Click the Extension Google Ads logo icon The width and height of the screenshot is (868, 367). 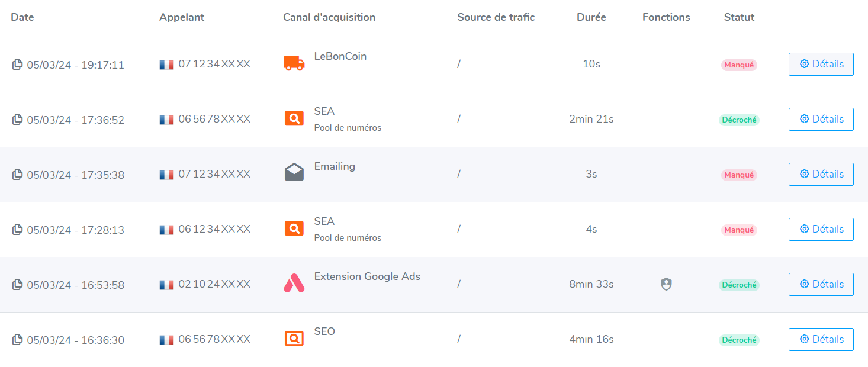click(x=294, y=284)
